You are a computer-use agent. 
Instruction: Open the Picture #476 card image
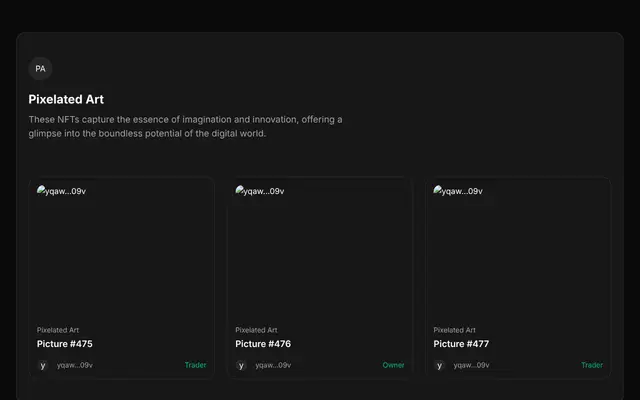320,251
